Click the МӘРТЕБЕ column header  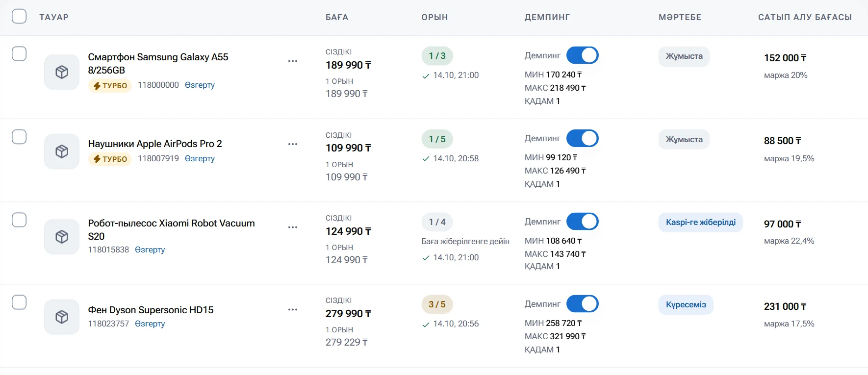coord(680,17)
